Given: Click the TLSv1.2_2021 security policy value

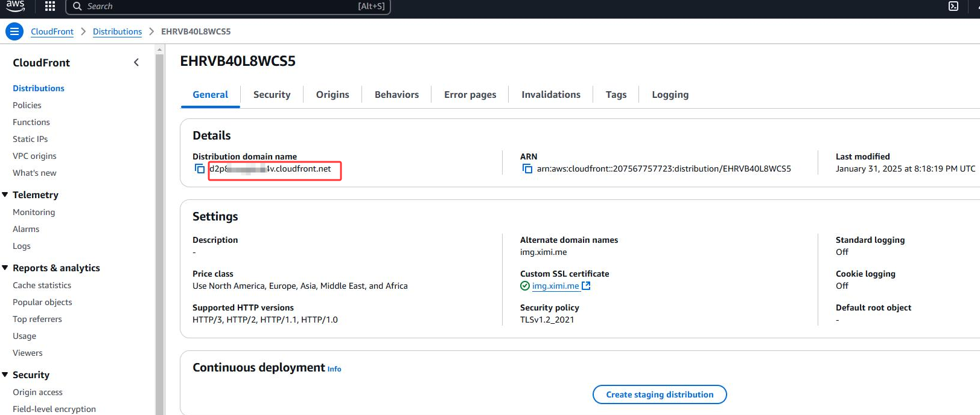Looking at the screenshot, I should 547,320.
